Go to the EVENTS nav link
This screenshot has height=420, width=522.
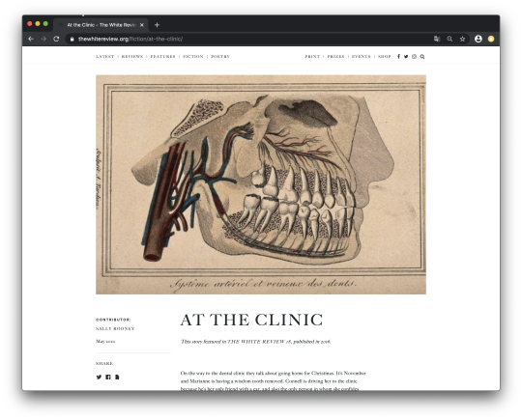(361, 57)
